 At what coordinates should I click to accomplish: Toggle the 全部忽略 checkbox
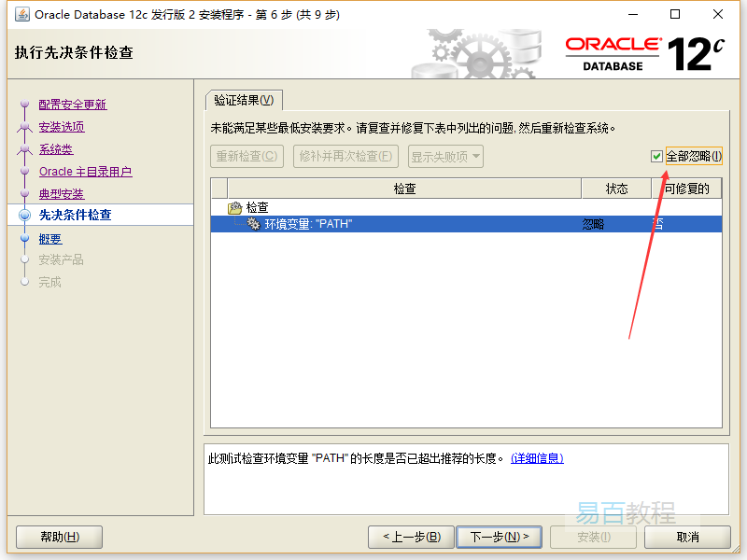tap(657, 157)
